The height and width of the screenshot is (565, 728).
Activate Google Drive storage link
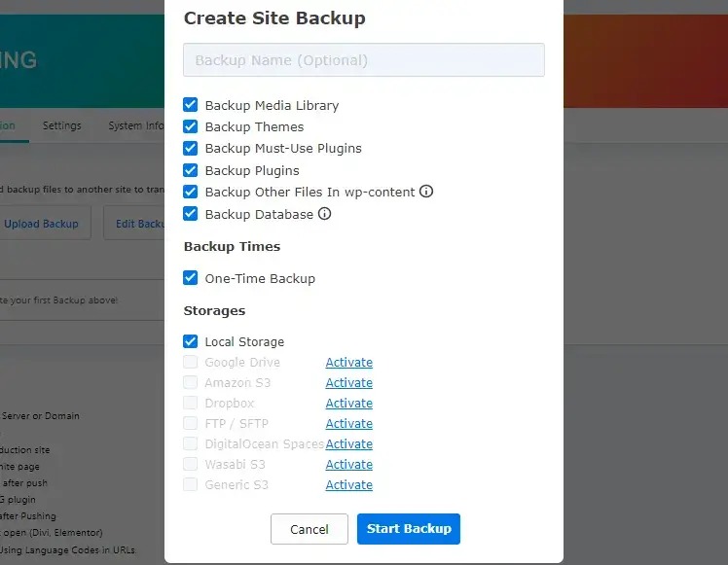(x=349, y=363)
